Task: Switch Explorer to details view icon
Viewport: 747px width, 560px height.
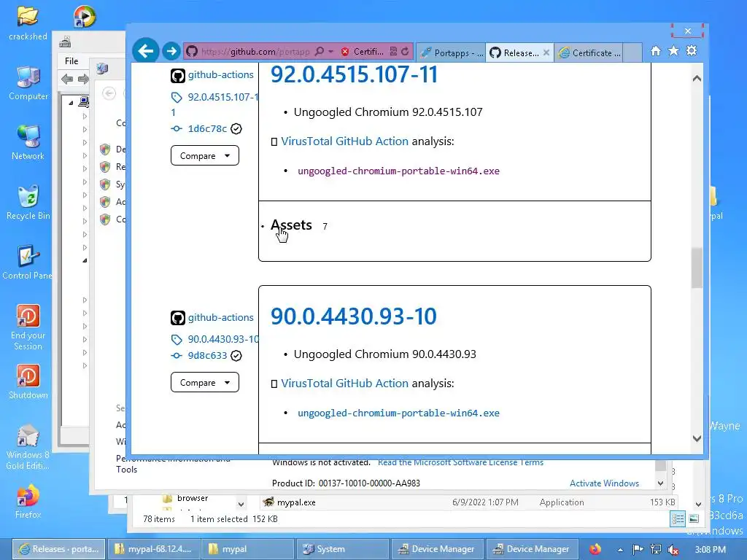Action: coord(678,518)
